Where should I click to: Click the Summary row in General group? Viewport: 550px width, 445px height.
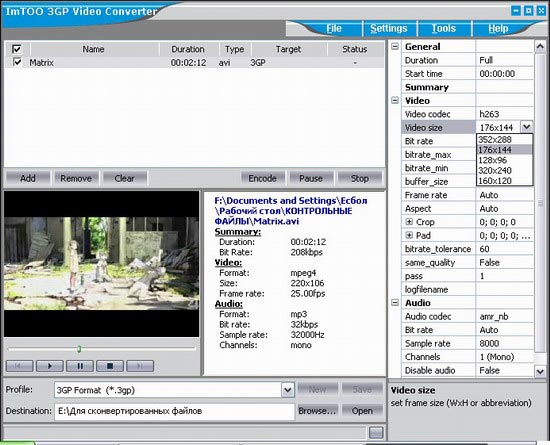(468, 87)
